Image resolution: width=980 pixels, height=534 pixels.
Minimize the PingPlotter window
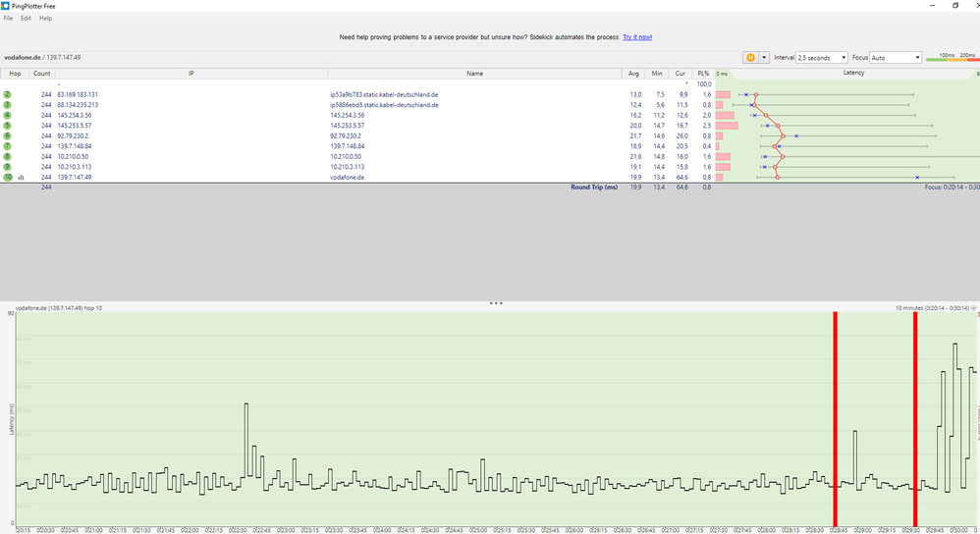(932, 6)
